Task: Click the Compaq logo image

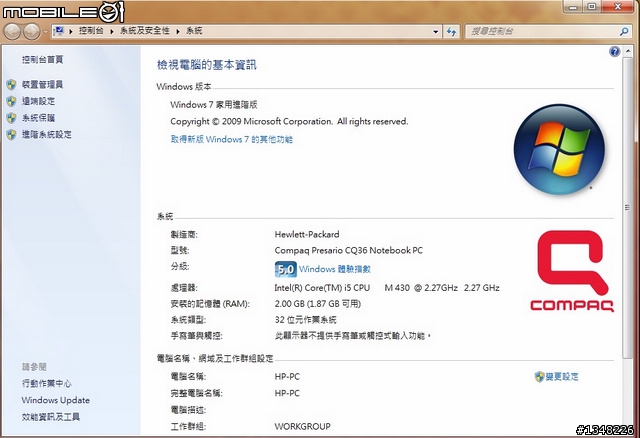Action: point(572,271)
